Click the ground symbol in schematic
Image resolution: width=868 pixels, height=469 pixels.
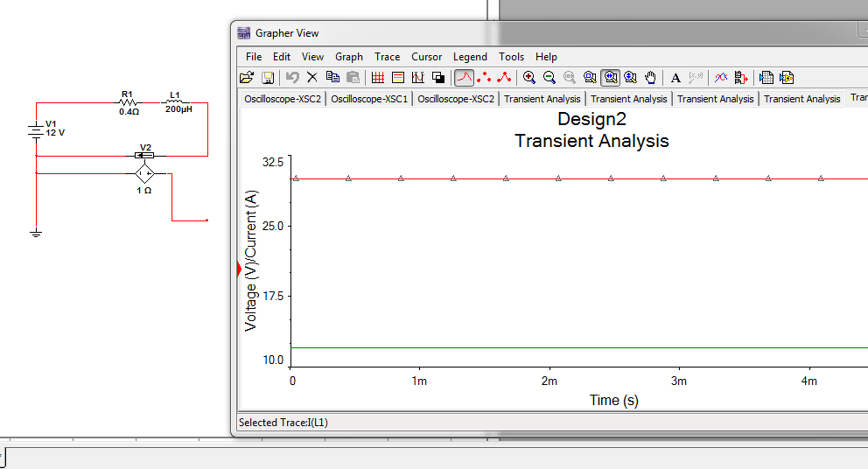(36, 233)
